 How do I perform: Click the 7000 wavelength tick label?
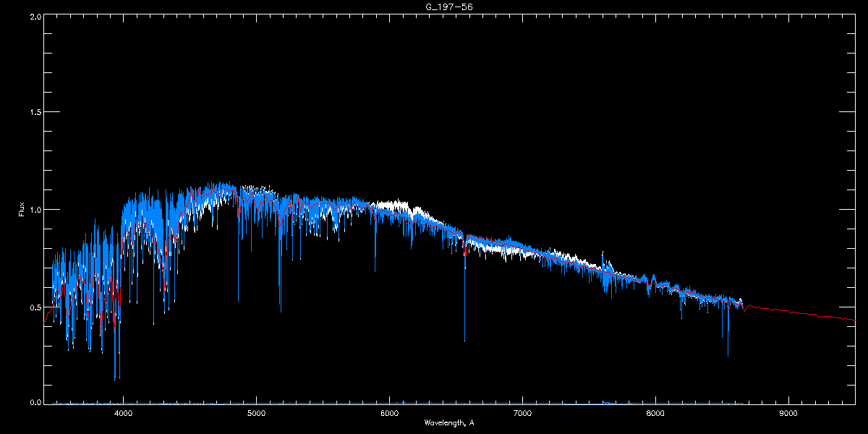point(522,414)
